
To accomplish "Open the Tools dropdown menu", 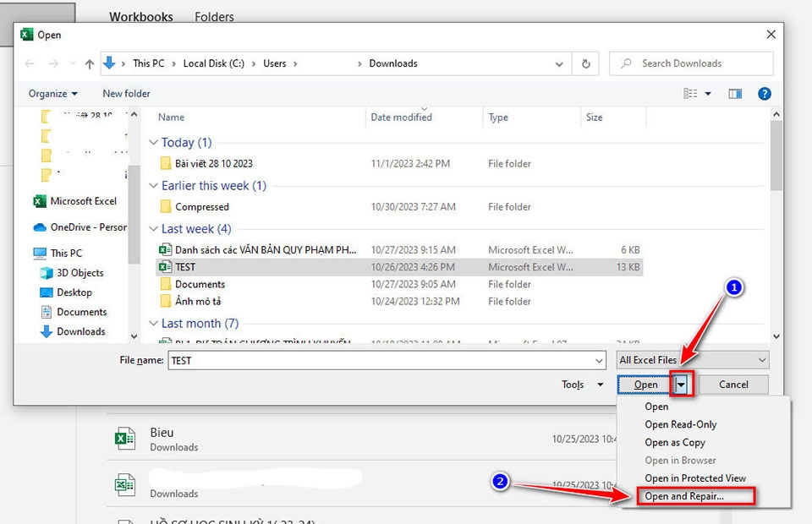I will click(x=583, y=385).
